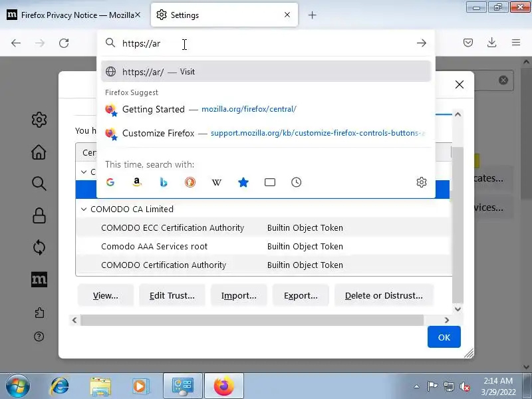Click inside the address bar field
Viewport: 532px width, 399px height.
click(x=265, y=43)
